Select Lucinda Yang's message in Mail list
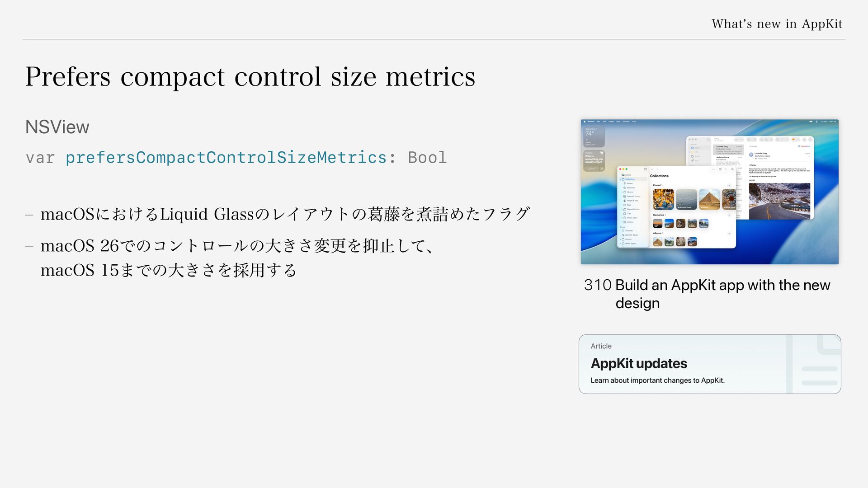 728,150
